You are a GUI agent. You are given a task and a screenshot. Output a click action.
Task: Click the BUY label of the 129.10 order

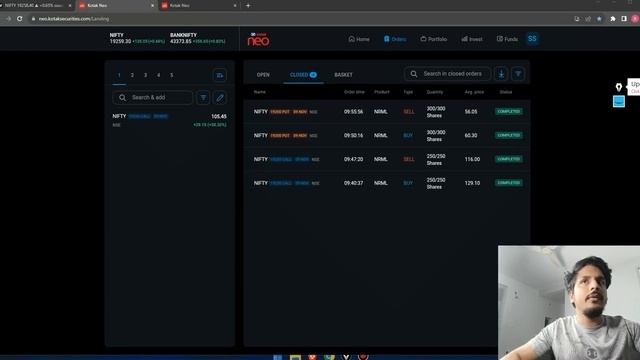[x=408, y=183]
